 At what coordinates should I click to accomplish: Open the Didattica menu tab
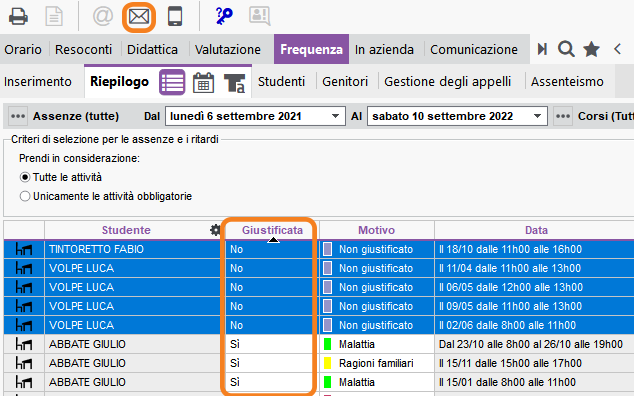coord(152,49)
